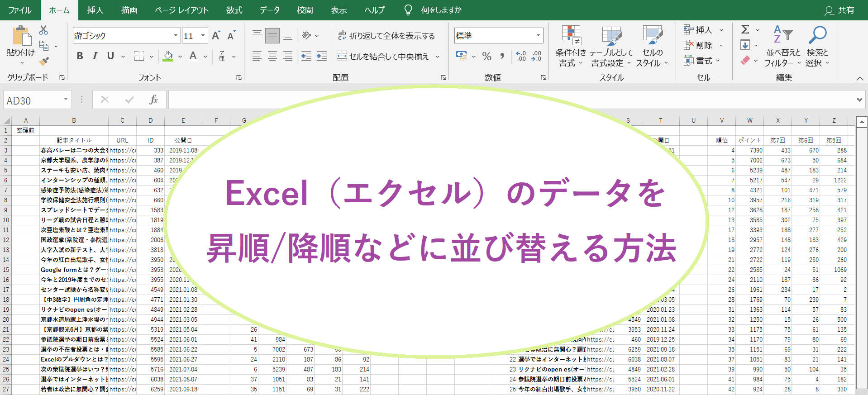Click the Copy icon in clipboard group
This screenshot has height=395, width=868.
click(44, 46)
